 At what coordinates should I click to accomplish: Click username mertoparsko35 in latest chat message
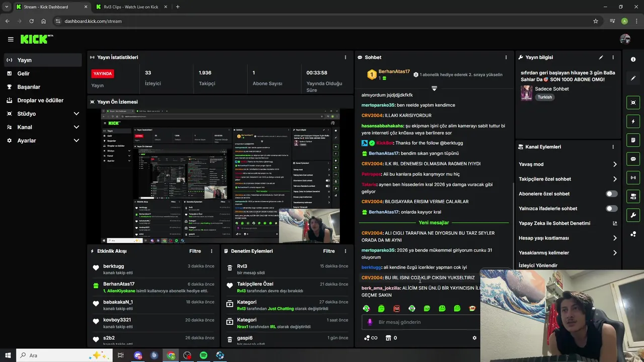click(x=378, y=250)
